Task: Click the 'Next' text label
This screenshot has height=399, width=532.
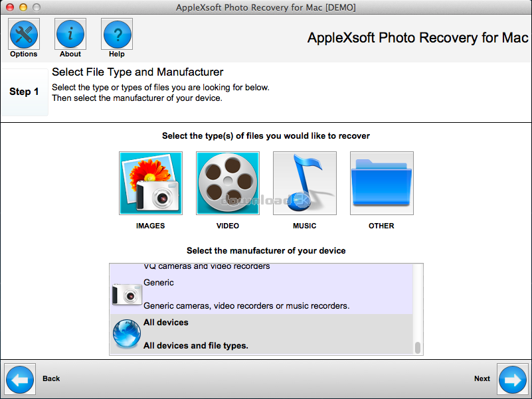Action: [x=482, y=378]
